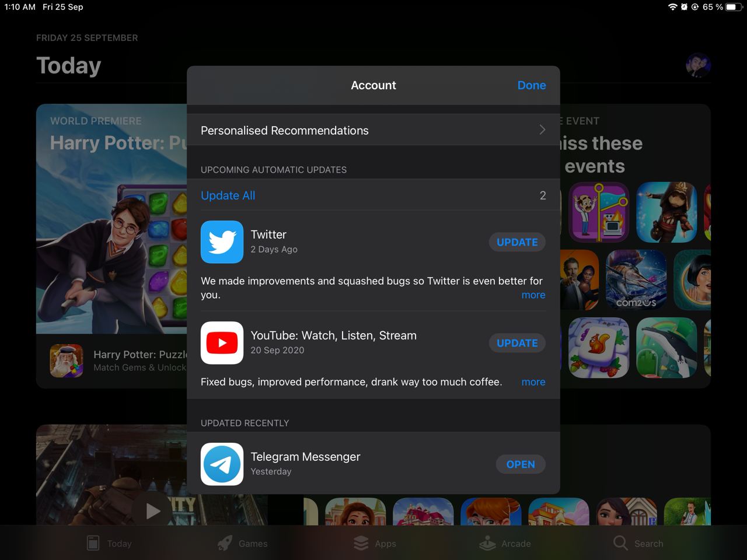747x560 pixels.
Task: Tap the alarm icon in status bar
Action: click(684, 7)
